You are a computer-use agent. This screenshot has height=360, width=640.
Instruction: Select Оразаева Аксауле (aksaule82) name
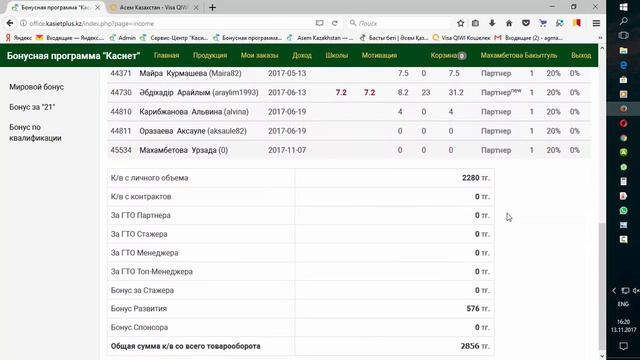click(193, 131)
